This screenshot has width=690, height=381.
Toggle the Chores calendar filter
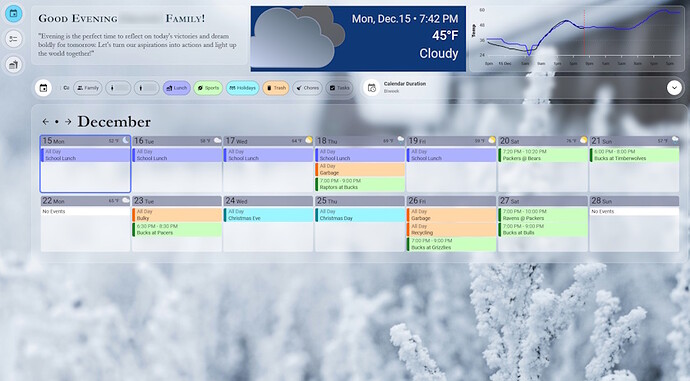pos(307,88)
